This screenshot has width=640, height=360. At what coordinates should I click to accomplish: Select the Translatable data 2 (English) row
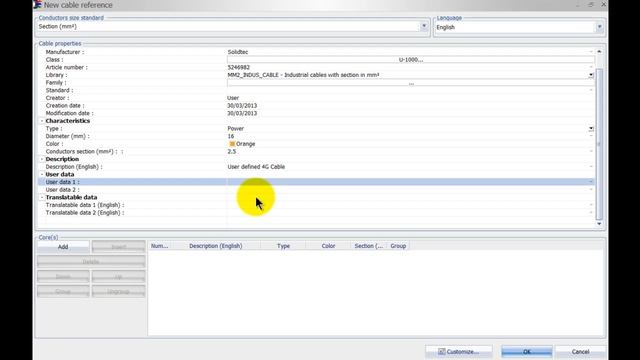(x=316, y=213)
